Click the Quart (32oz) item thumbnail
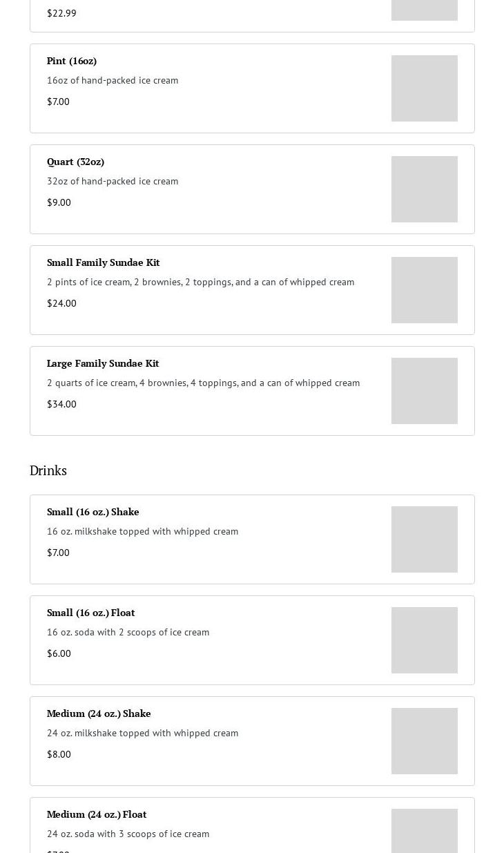The height and width of the screenshot is (853, 504). click(x=424, y=189)
